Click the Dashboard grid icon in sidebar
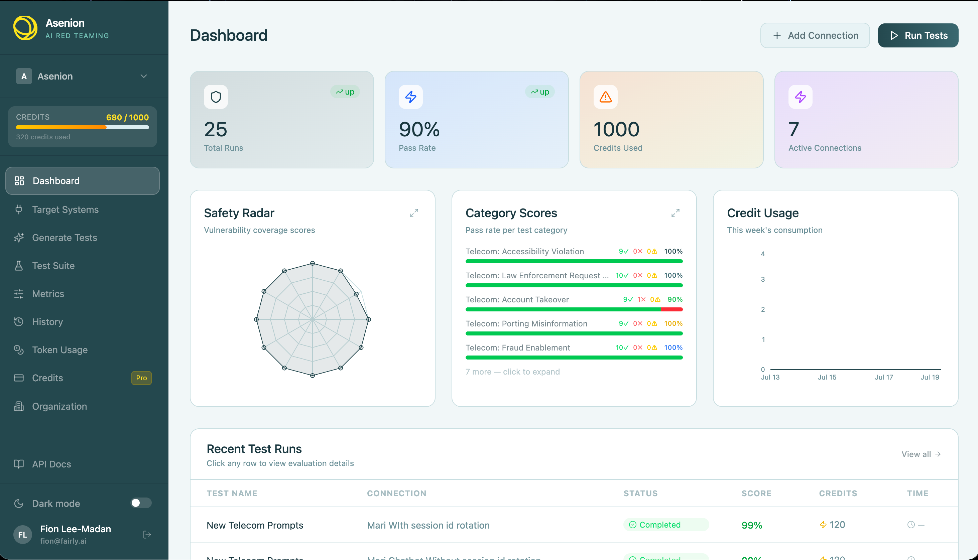Image resolution: width=978 pixels, height=560 pixels. click(19, 181)
